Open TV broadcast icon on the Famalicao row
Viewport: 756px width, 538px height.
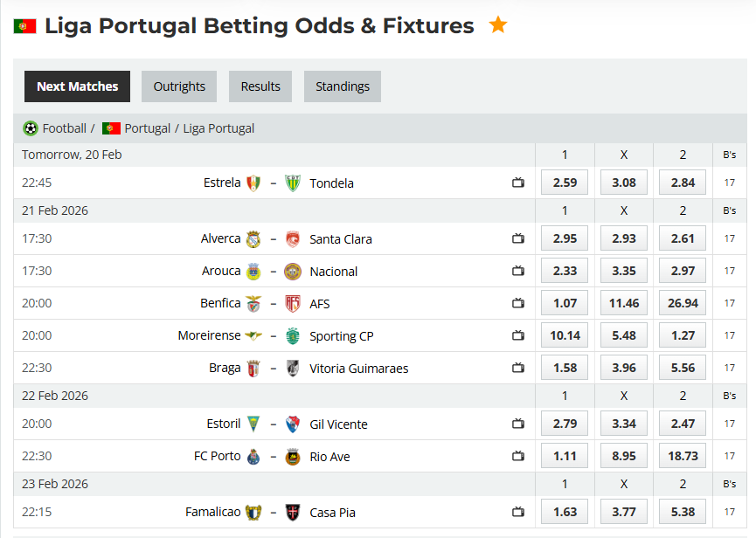517,512
